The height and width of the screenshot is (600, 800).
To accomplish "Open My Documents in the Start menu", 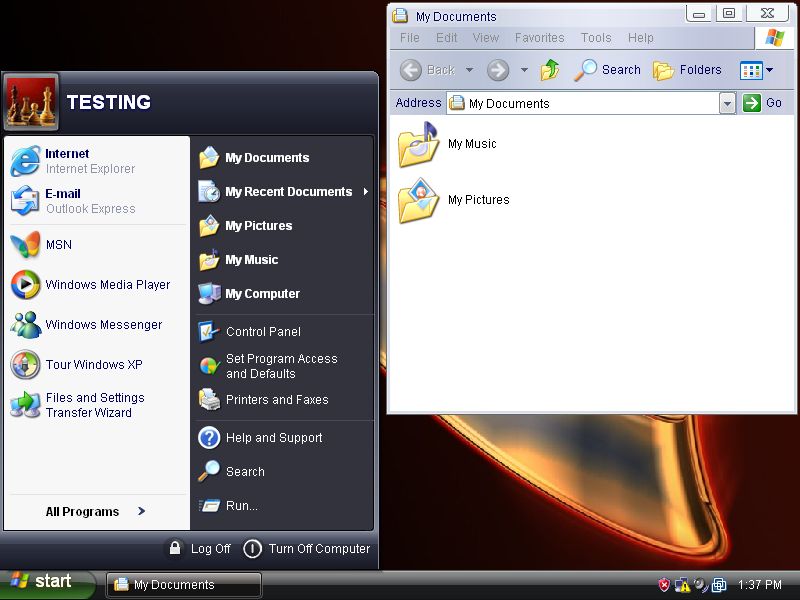I will tap(283, 158).
